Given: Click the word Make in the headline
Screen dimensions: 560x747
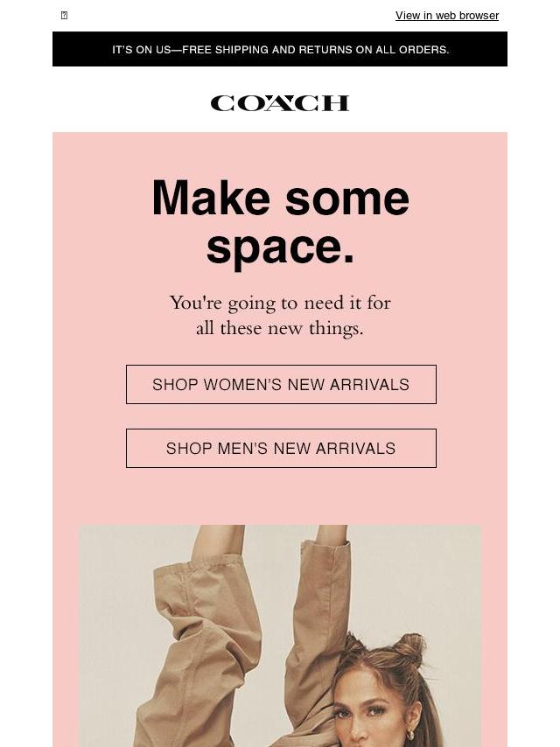Looking at the screenshot, I should tap(211, 198).
